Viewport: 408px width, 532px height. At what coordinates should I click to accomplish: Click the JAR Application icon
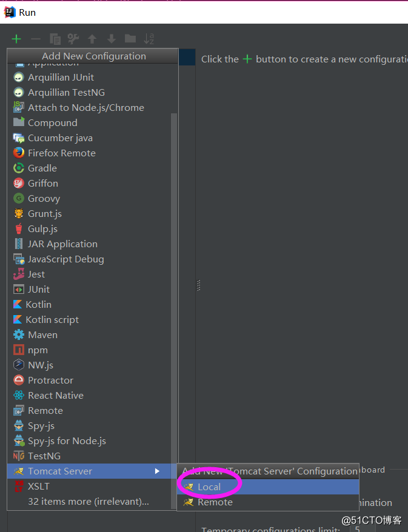pyautogui.click(x=19, y=244)
